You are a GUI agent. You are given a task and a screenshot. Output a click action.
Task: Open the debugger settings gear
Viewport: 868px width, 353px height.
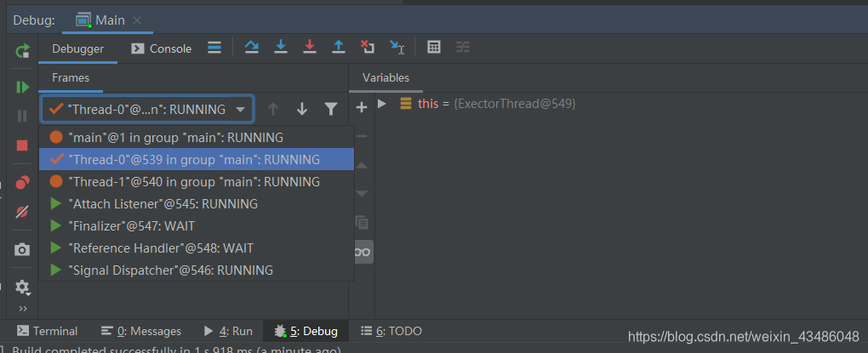(x=22, y=287)
